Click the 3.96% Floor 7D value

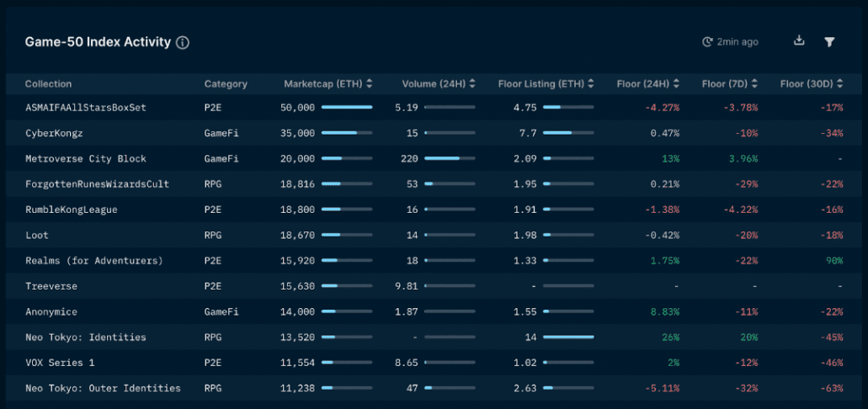743,159
